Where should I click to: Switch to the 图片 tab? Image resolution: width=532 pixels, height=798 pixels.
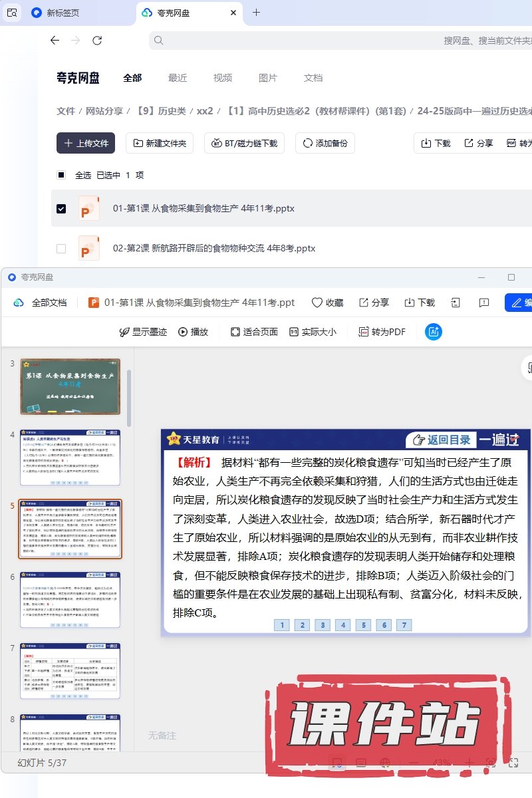267,78
